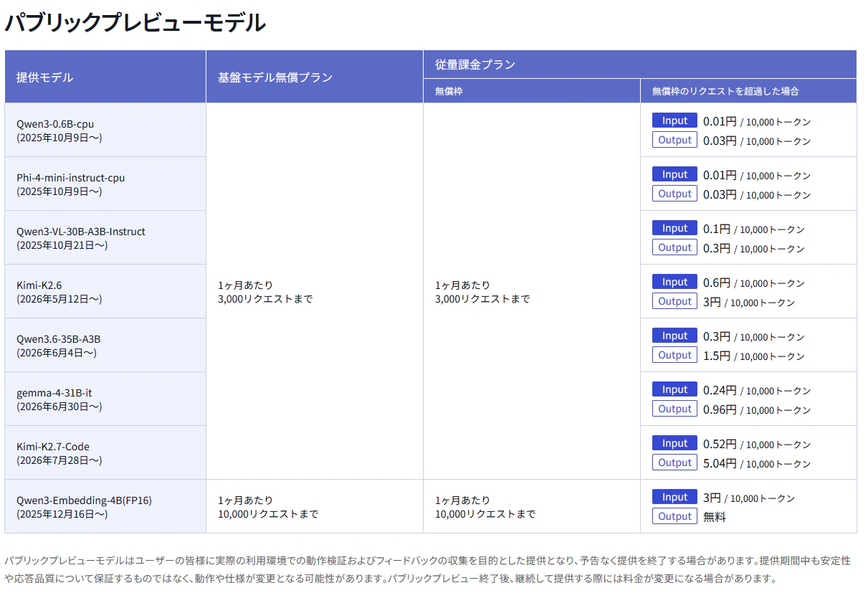Click the 提供モデル column header
The height and width of the screenshot is (598, 868).
(105, 77)
